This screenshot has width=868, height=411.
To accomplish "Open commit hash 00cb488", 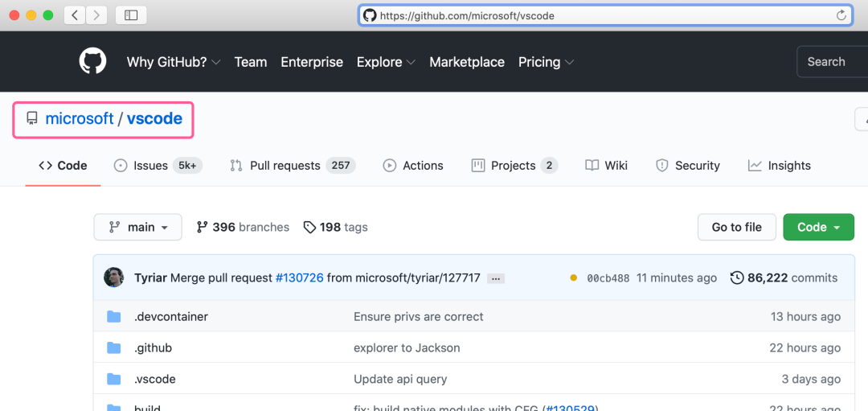I will coord(608,278).
